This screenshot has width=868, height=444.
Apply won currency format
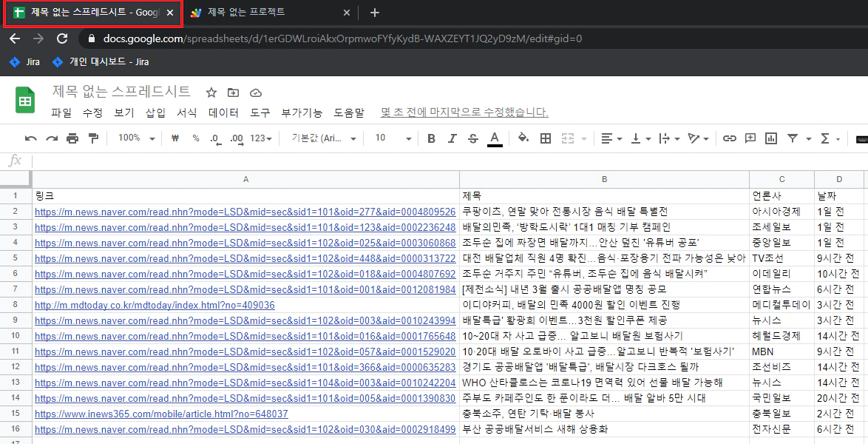pos(175,138)
